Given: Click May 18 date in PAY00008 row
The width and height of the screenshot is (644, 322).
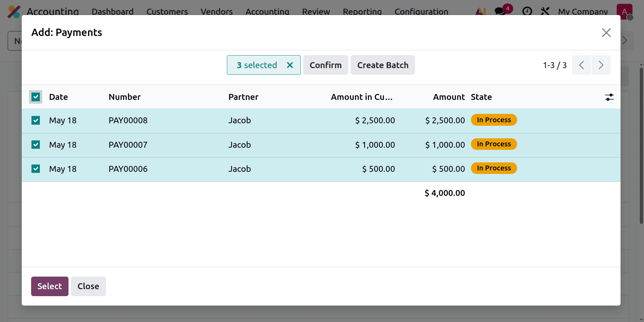Looking at the screenshot, I should pyautogui.click(x=63, y=120).
